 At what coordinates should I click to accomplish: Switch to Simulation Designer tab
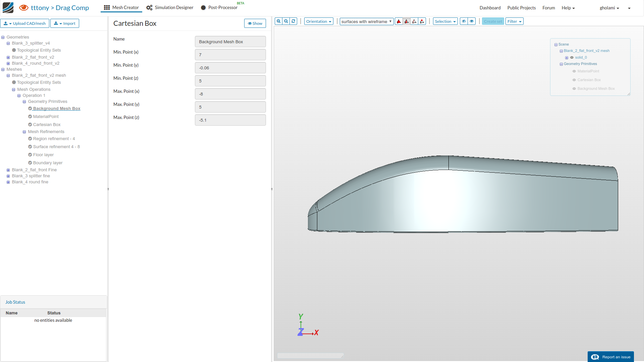[x=170, y=7]
